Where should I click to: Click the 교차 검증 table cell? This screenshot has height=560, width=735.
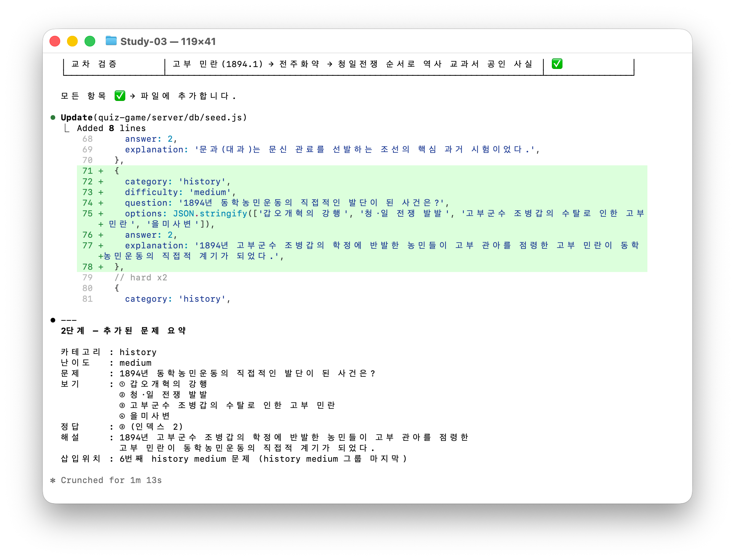pyautogui.click(x=94, y=64)
